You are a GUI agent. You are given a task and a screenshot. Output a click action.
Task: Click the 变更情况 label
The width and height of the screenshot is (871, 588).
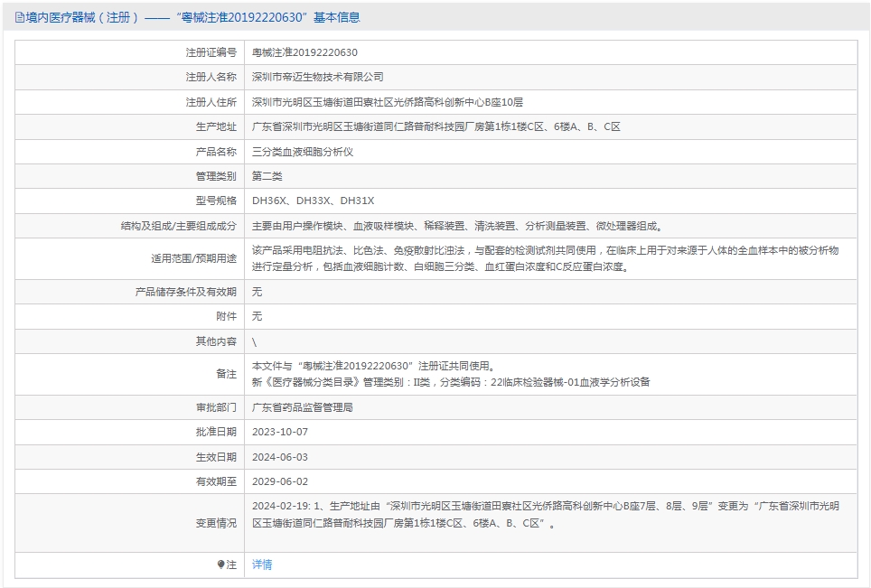tap(216, 523)
